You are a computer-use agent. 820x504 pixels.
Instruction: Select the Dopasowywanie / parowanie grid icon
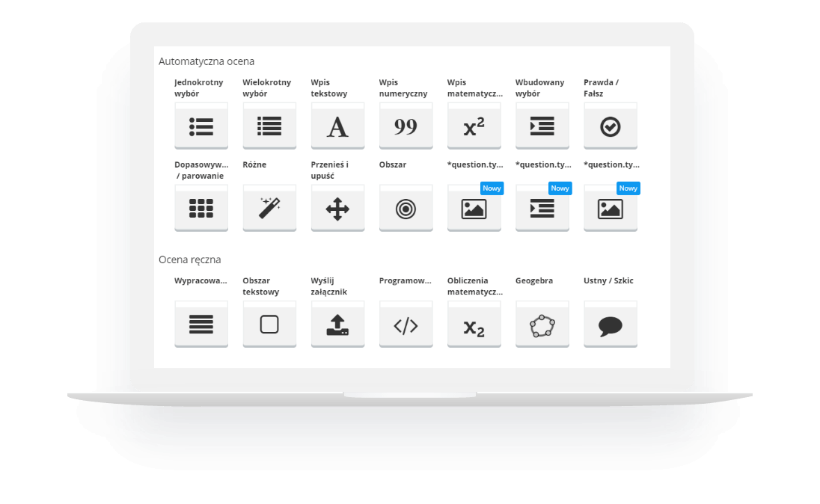pos(201,209)
